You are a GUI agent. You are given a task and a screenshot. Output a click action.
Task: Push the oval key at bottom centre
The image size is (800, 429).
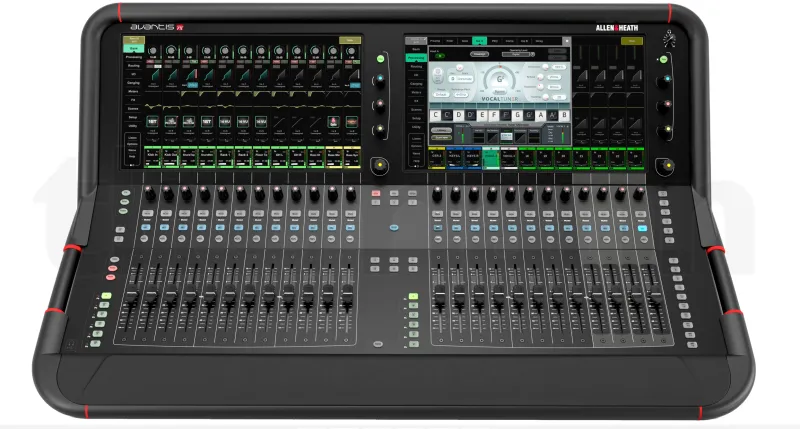[378, 344]
